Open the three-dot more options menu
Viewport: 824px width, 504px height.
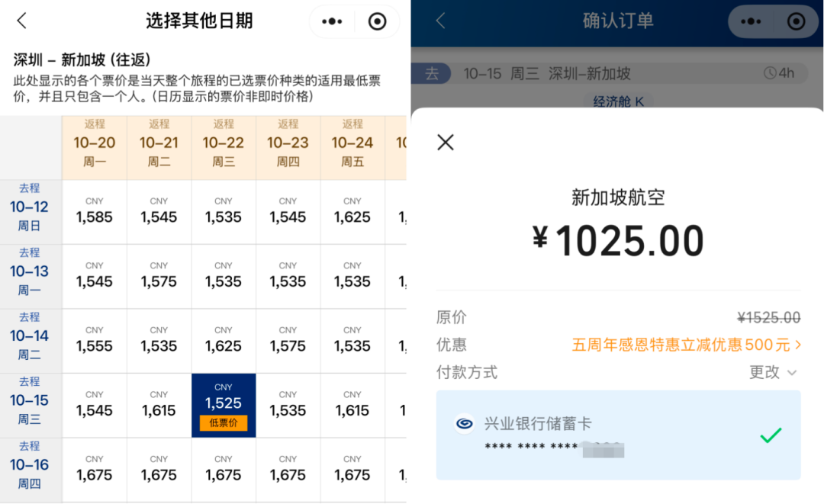[331, 21]
